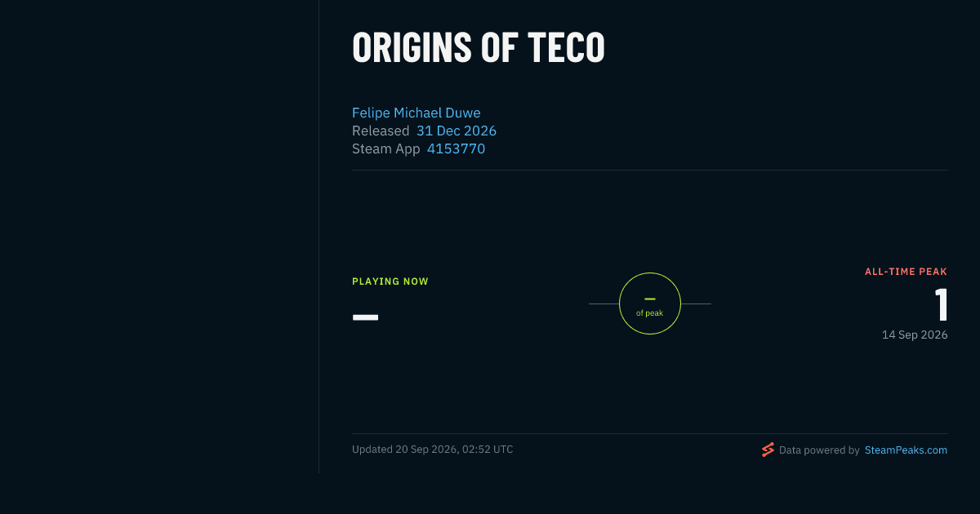Click the Origins of Teco title
The height and width of the screenshot is (514, 980).
point(479,47)
